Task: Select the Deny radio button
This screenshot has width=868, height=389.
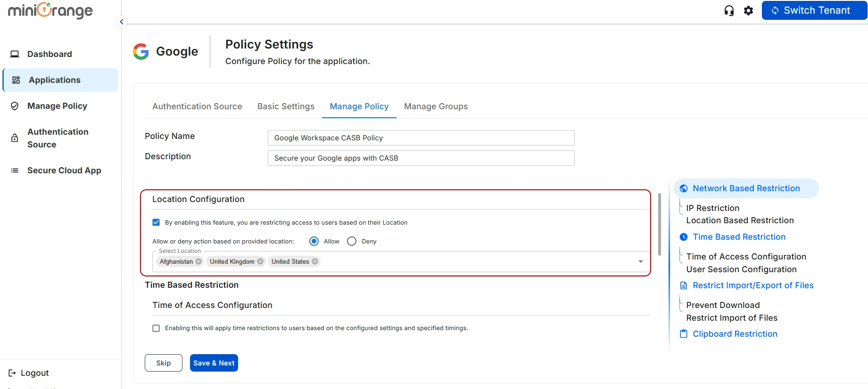Action: tap(352, 241)
